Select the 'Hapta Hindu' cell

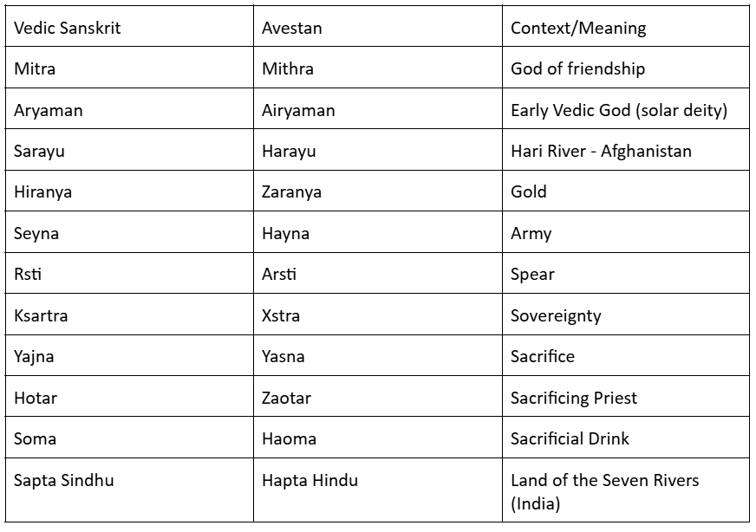click(x=377, y=490)
